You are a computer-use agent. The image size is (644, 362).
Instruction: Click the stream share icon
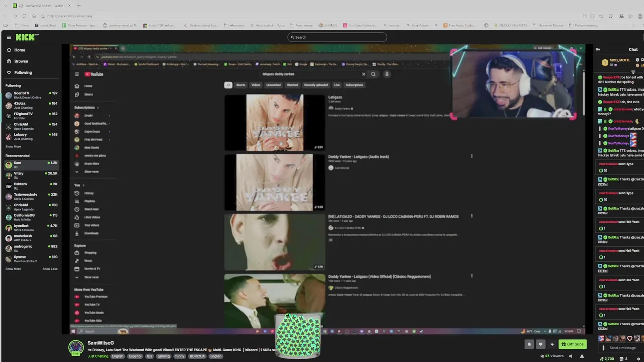point(570,356)
